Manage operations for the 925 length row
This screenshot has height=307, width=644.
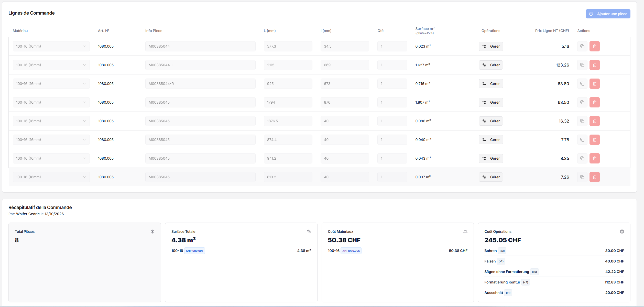pos(490,84)
